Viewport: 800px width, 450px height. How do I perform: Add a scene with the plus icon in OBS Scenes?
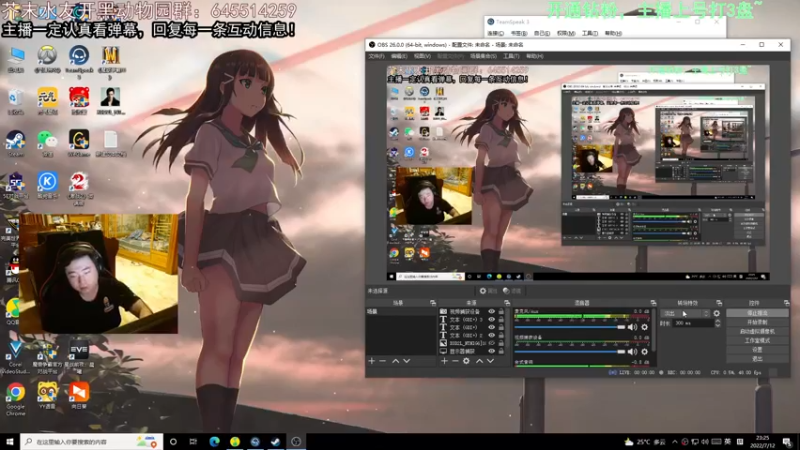(x=371, y=361)
